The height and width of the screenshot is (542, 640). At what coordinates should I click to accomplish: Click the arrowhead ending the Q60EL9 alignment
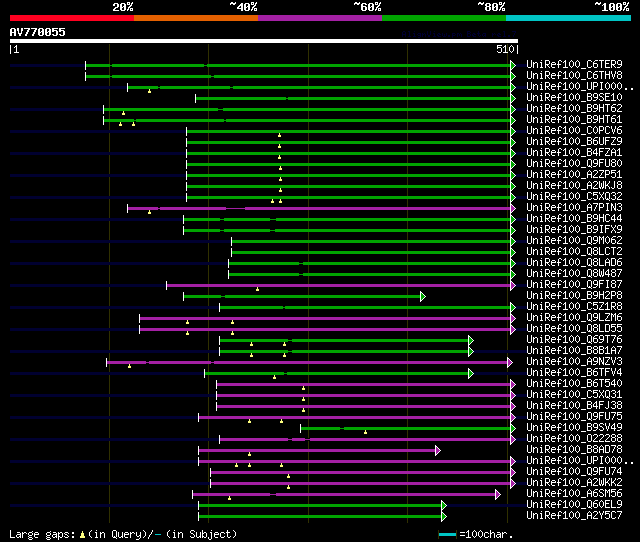point(444,506)
